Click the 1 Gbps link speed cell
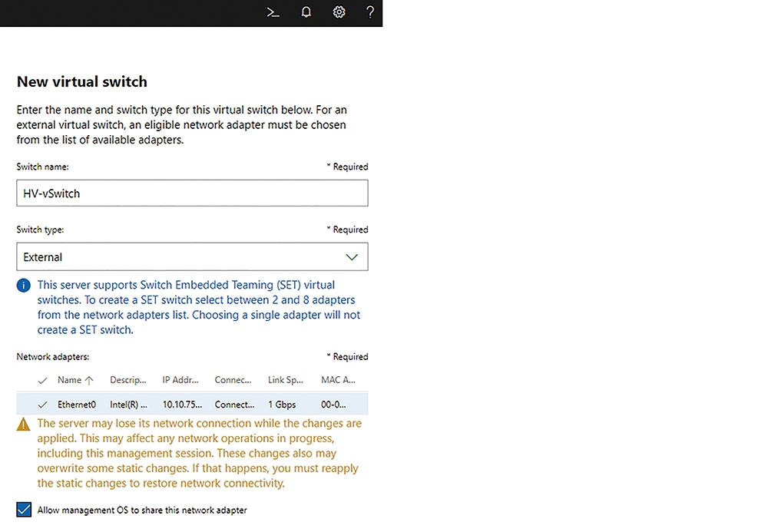 click(282, 405)
